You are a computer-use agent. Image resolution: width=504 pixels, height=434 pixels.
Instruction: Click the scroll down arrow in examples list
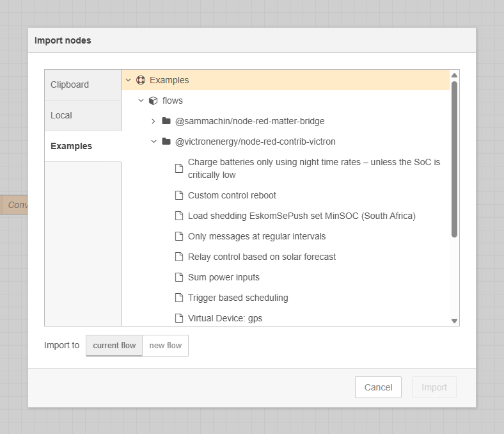454,321
